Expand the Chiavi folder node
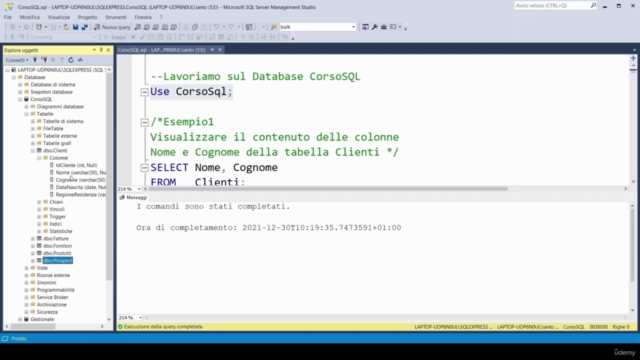Viewport: 640px width, 360px height. click(x=39, y=202)
